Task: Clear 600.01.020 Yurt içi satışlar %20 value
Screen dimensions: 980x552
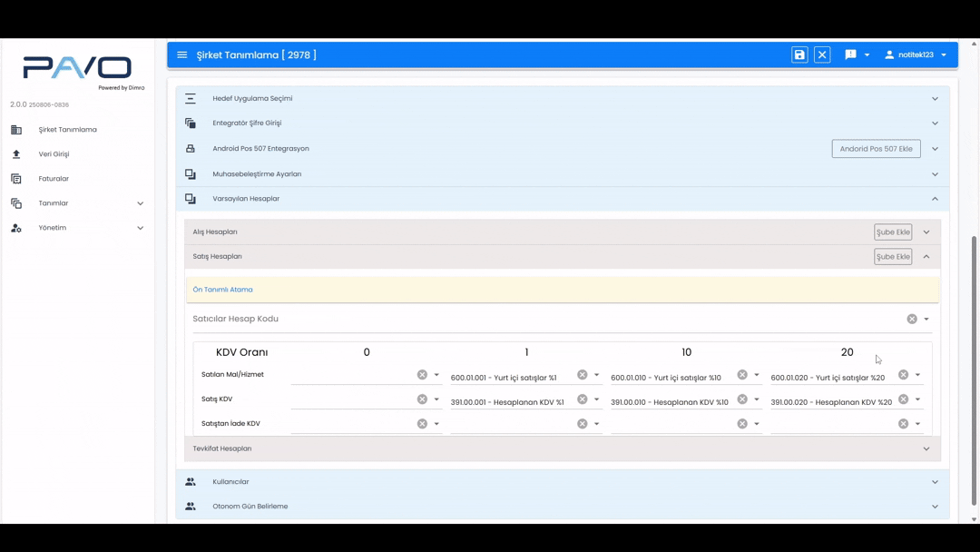Action: (903, 375)
